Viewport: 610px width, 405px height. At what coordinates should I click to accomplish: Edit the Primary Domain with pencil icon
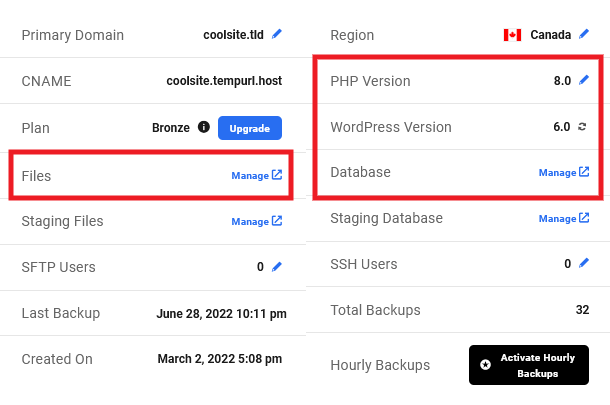(277, 34)
